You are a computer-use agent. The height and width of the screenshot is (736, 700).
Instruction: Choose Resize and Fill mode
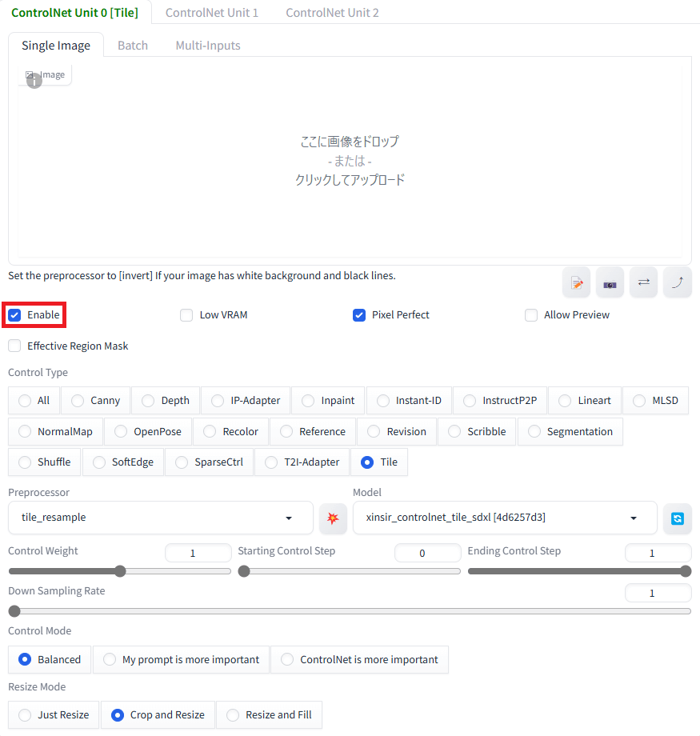(x=269, y=715)
